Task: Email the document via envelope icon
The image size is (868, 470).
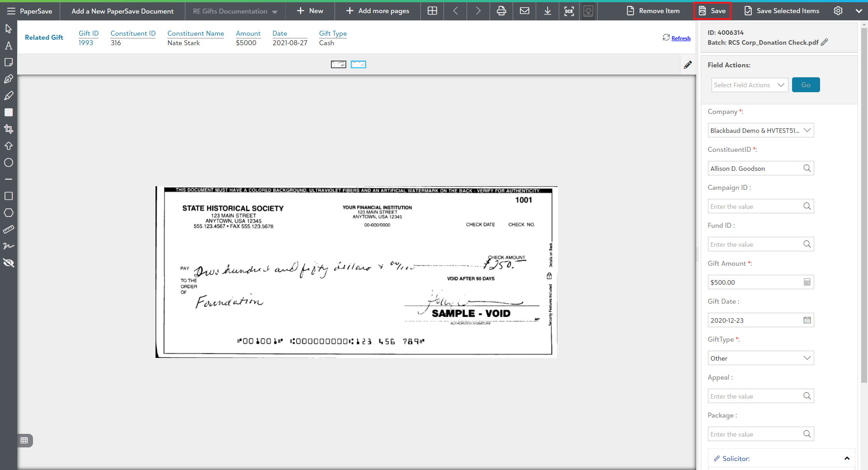Action: [524, 11]
